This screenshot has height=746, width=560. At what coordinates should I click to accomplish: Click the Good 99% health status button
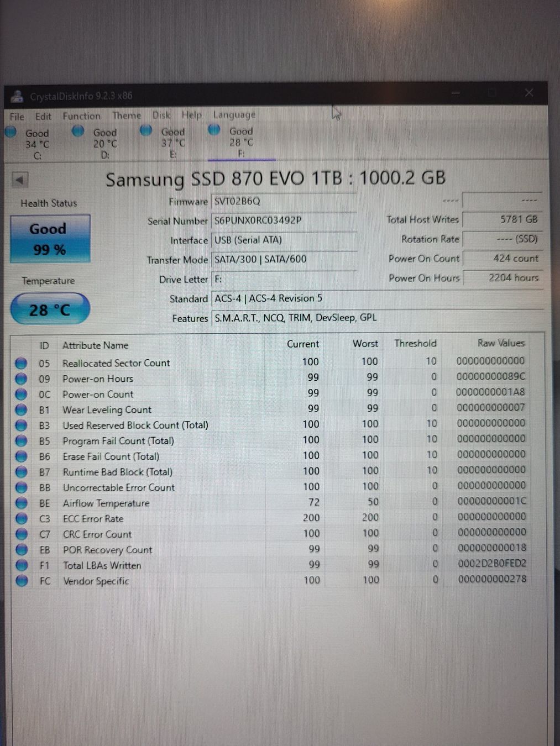(x=50, y=238)
